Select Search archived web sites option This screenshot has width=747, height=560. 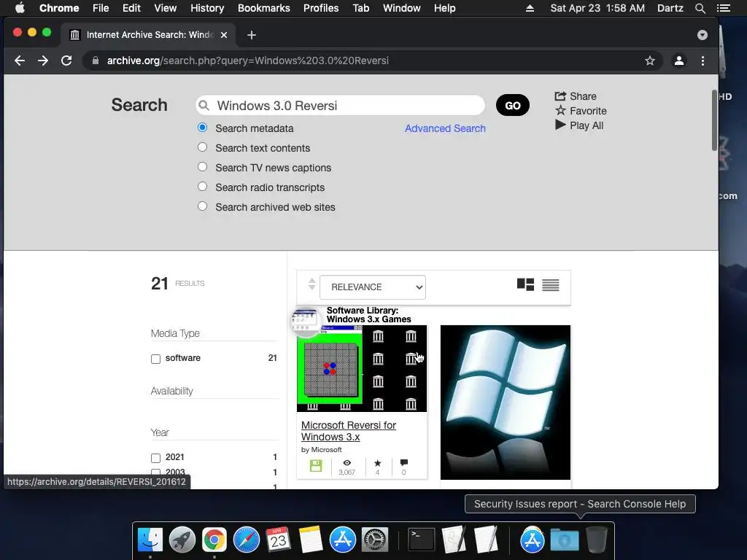pyautogui.click(x=203, y=206)
